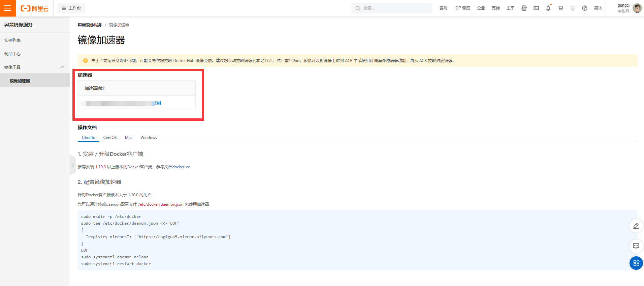Viewport: 644px width, 286px height.
Task: Switch to the Windows tab
Action: (x=149, y=138)
